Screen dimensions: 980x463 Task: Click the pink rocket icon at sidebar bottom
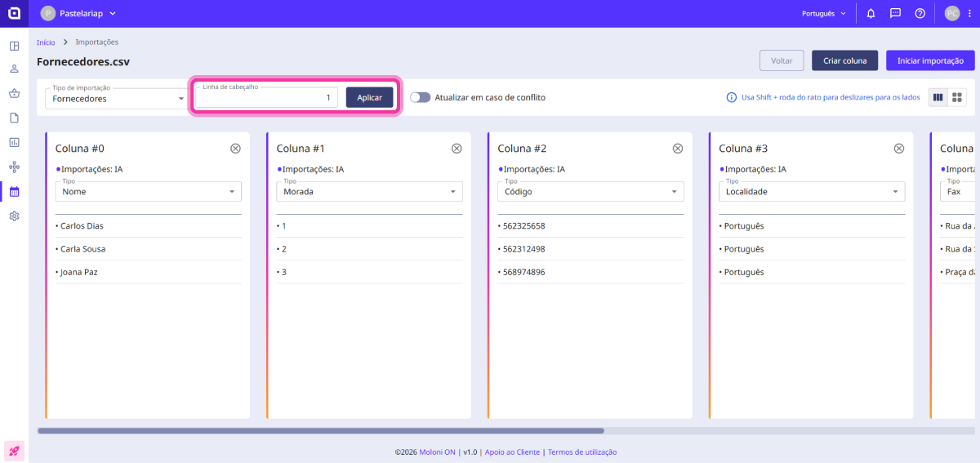14,450
